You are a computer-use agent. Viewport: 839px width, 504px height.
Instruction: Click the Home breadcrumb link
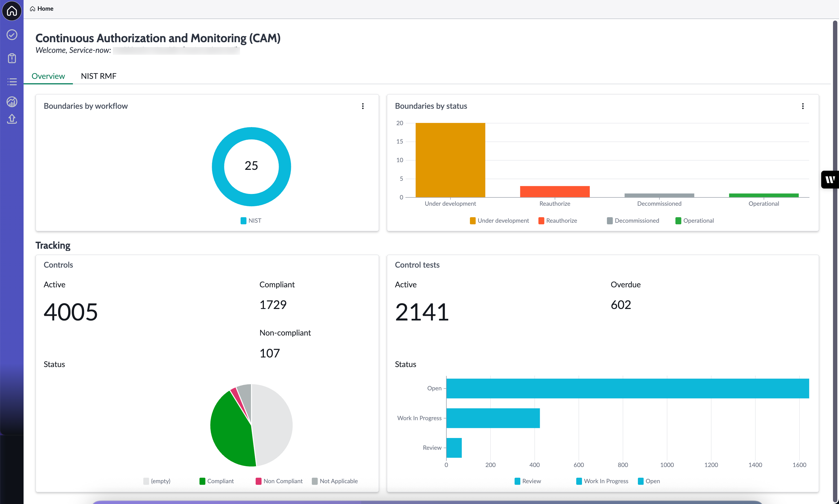click(41, 8)
